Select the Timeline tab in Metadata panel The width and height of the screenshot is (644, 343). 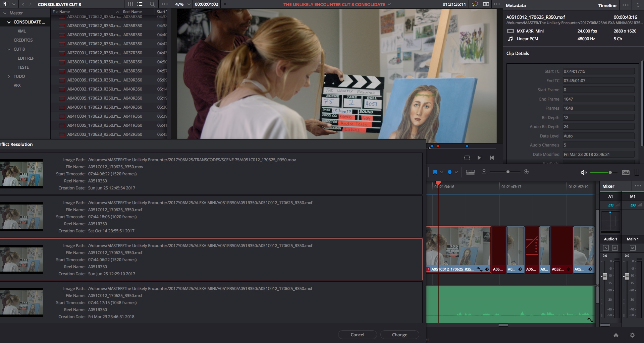click(x=607, y=5)
